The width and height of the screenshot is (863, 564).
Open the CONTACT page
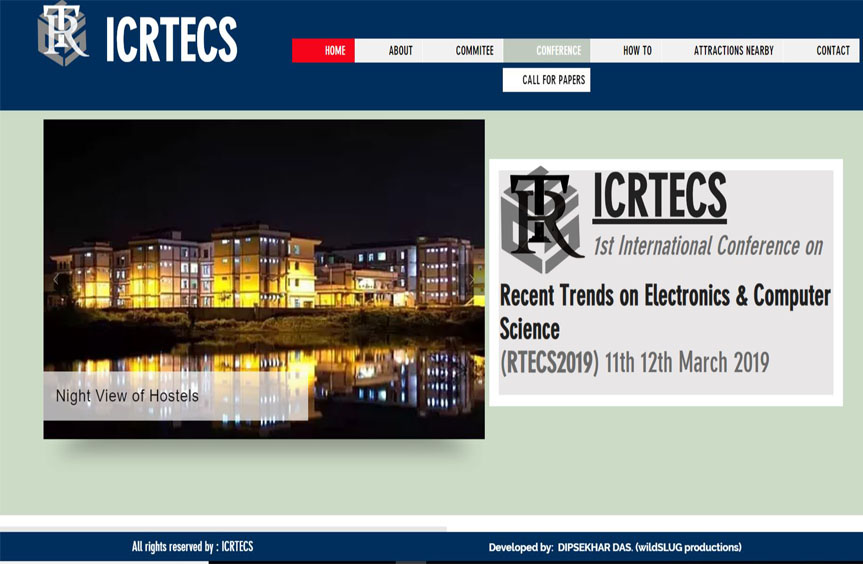[x=821, y=51]
